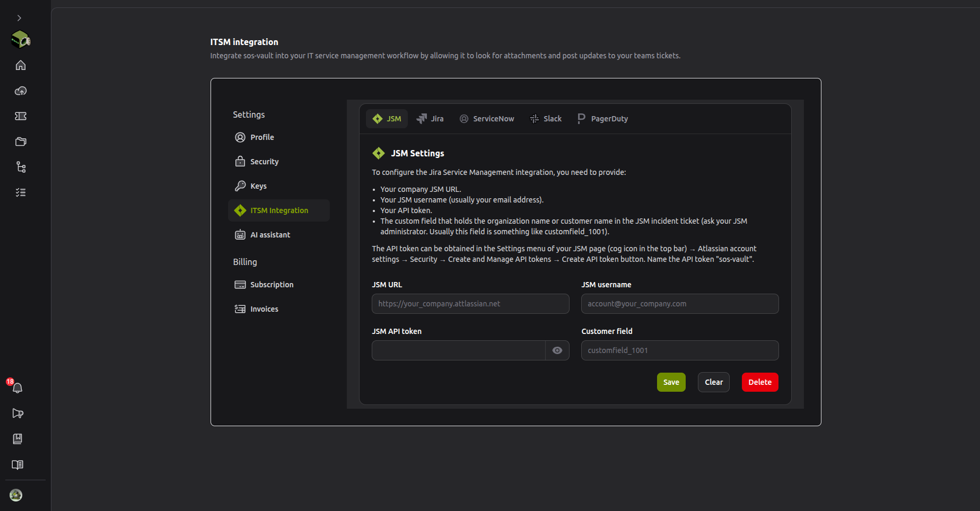980x511 pixels.
Task: Focus the JSM API token field
Action: pyautogui.click(x=459, y=350)
